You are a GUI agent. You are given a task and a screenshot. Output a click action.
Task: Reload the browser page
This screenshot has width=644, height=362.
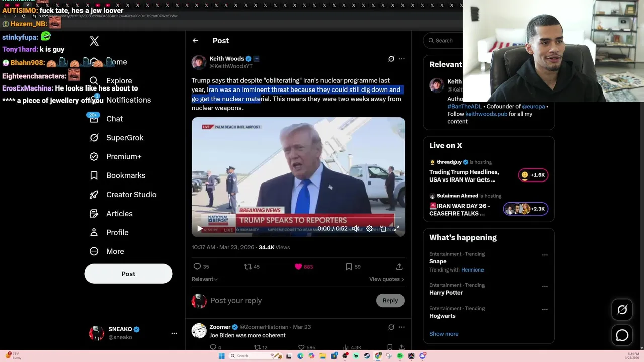tap(24, 16)
